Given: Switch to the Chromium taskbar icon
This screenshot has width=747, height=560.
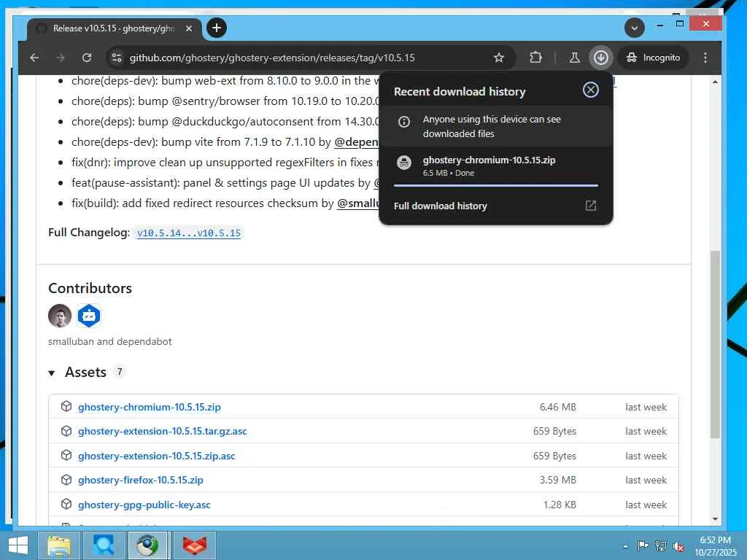Looking at the screenshot, I should click(x=147, y=545).
